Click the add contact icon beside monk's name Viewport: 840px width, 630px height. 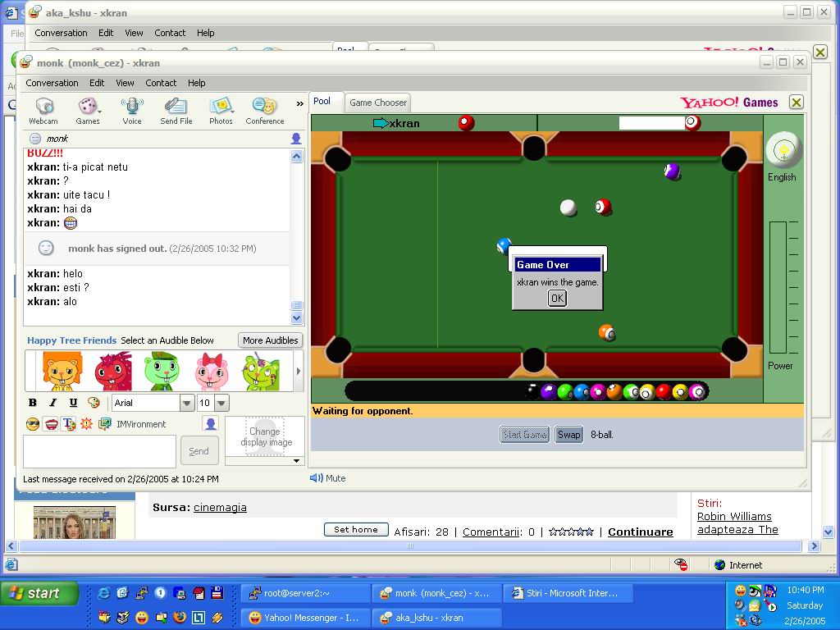tap(295, 139)
